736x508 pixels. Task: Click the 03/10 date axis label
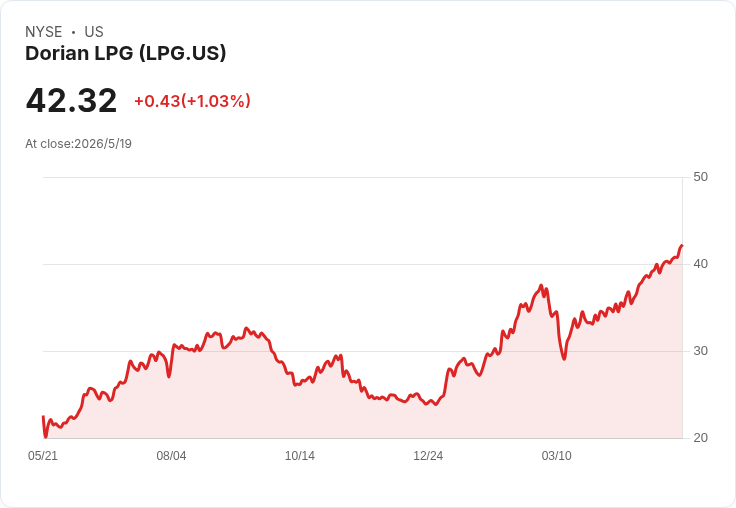557,456
